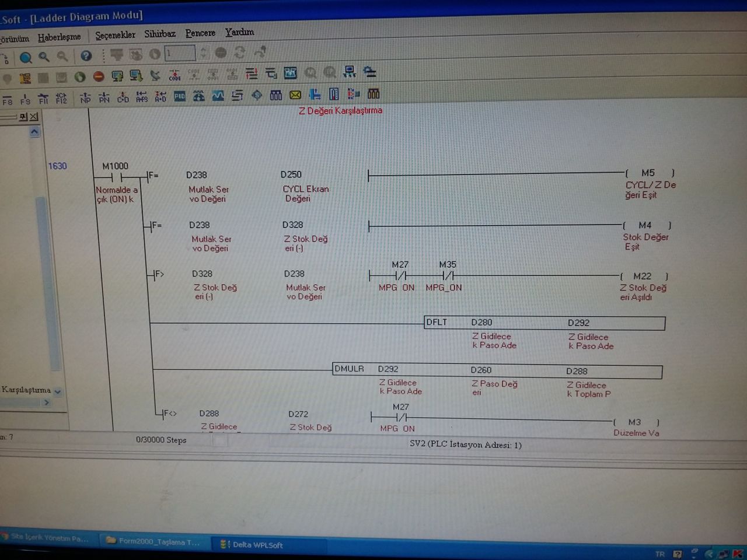Select the M1000 contact
The height and width of the screenshot is (560, 747).
[115, 177]
